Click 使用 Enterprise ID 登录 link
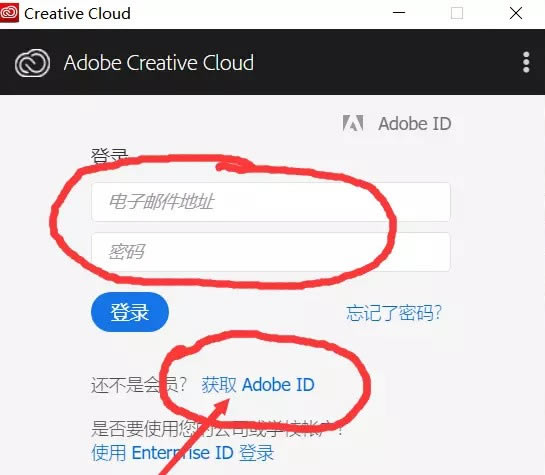This screenshot has height=475, width=545. pos(183,453)
